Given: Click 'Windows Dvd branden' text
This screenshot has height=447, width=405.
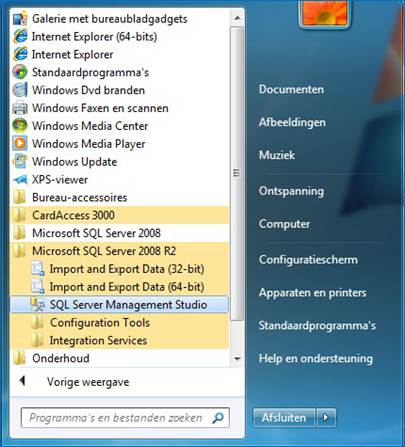Looking at the screenshot, I should coord(88,90).
